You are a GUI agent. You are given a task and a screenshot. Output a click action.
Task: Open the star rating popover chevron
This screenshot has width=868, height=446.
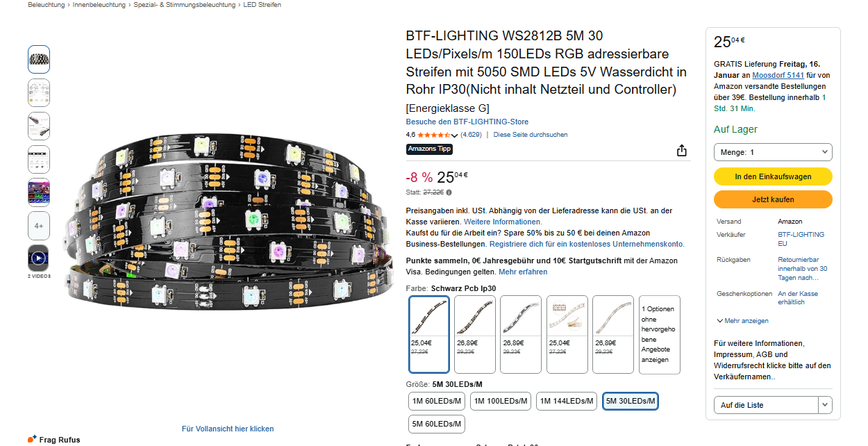(454, 135)
